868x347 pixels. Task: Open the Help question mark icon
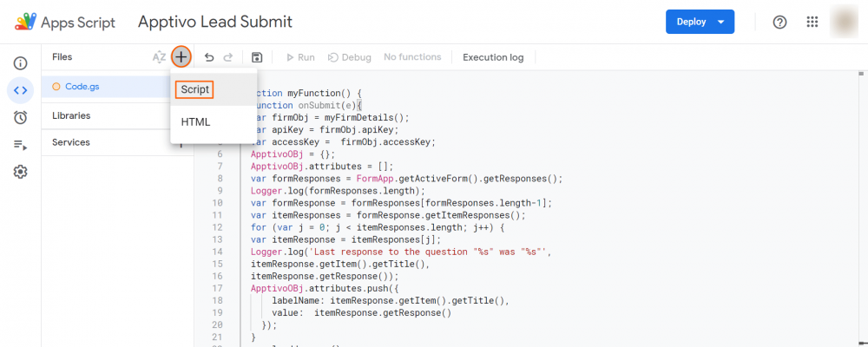779,22
